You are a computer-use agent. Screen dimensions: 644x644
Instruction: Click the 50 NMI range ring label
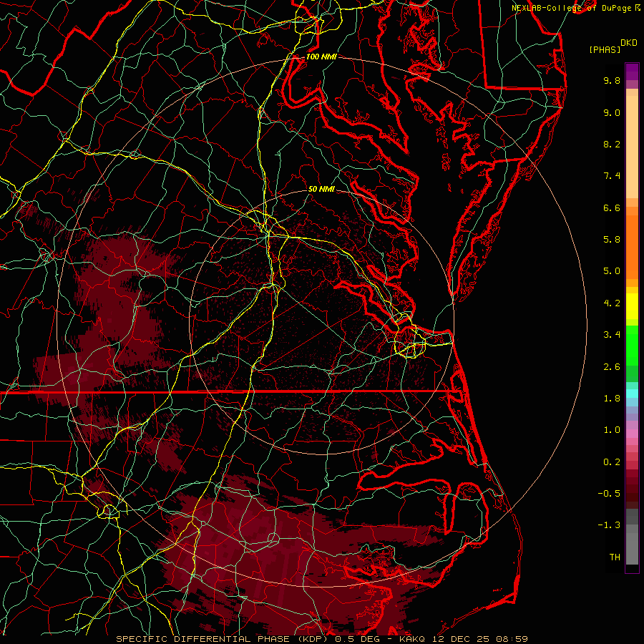321,189
